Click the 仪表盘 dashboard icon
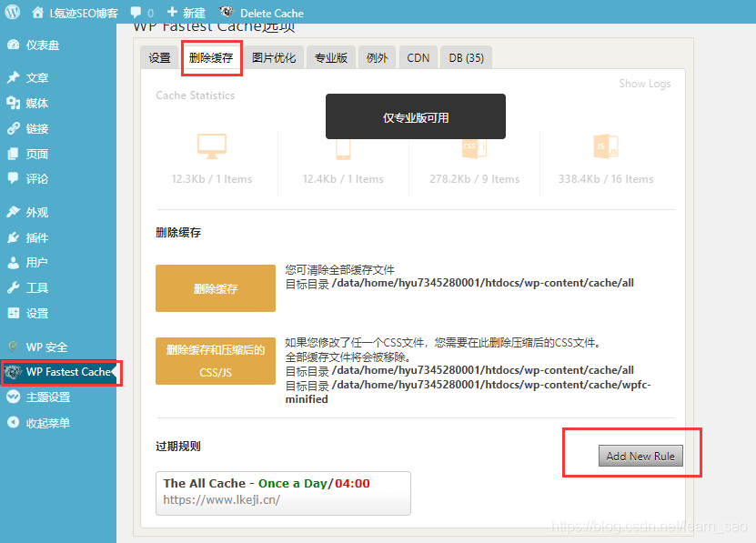Screen dimensions: 756x543 14,45
